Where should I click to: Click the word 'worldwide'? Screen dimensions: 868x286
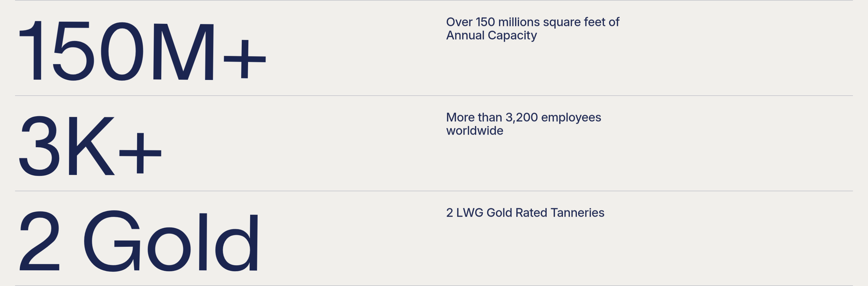coord(474,131)
